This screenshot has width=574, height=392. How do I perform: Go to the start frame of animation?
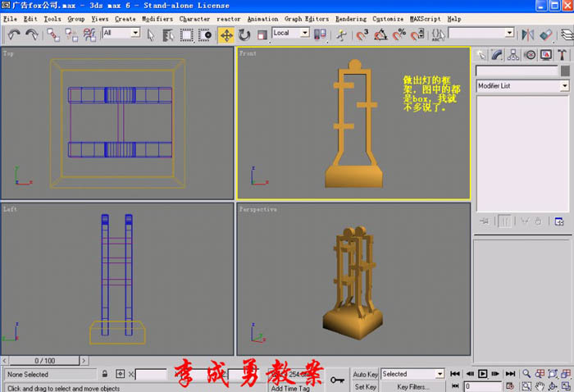[x=455, y=373]
